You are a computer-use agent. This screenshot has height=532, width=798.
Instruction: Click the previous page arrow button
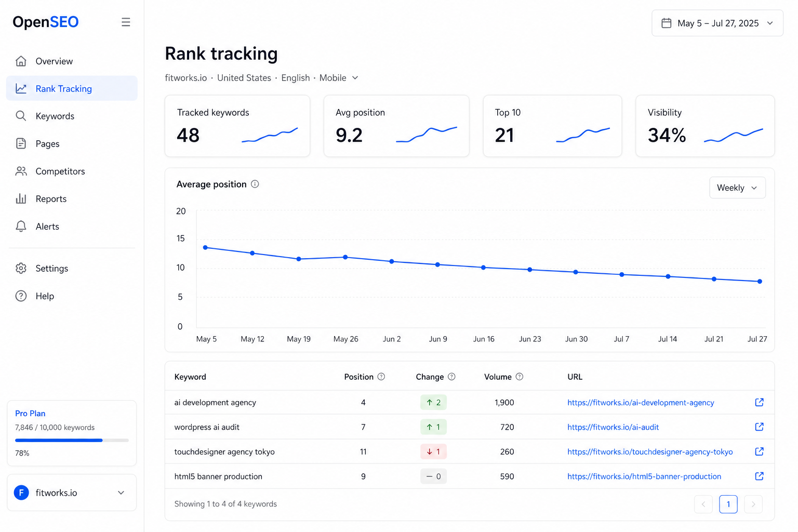[703, 504]
